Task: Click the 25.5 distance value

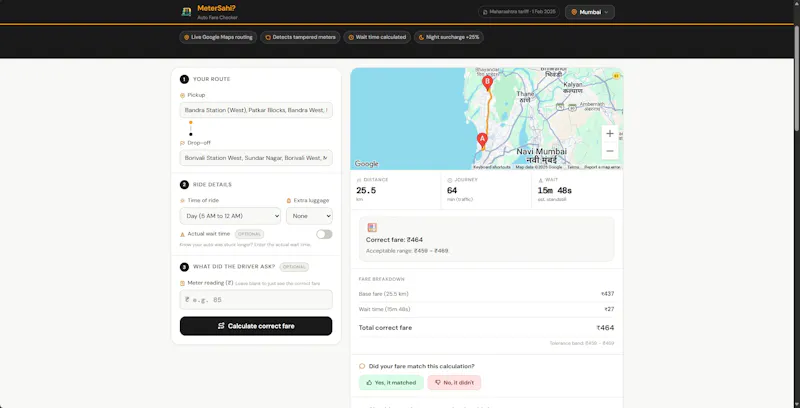Action: tap(366, 190)
